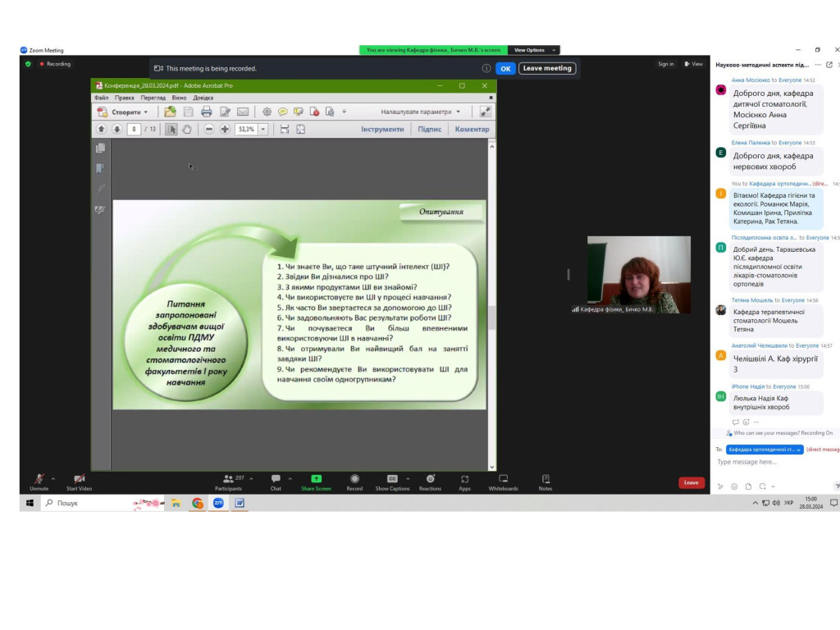
Task: Open the Довідка menu in Acrobat
Action: tap(203, 98)
